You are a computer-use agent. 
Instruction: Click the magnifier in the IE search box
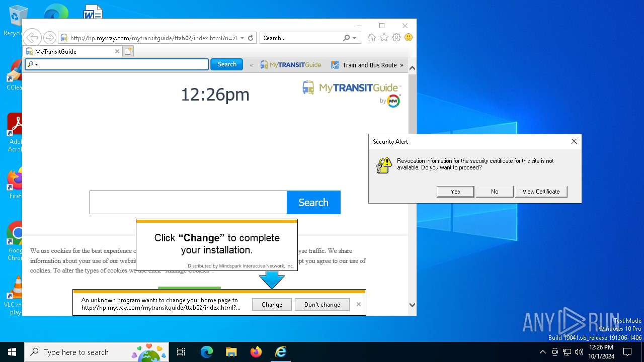point(346,38)
